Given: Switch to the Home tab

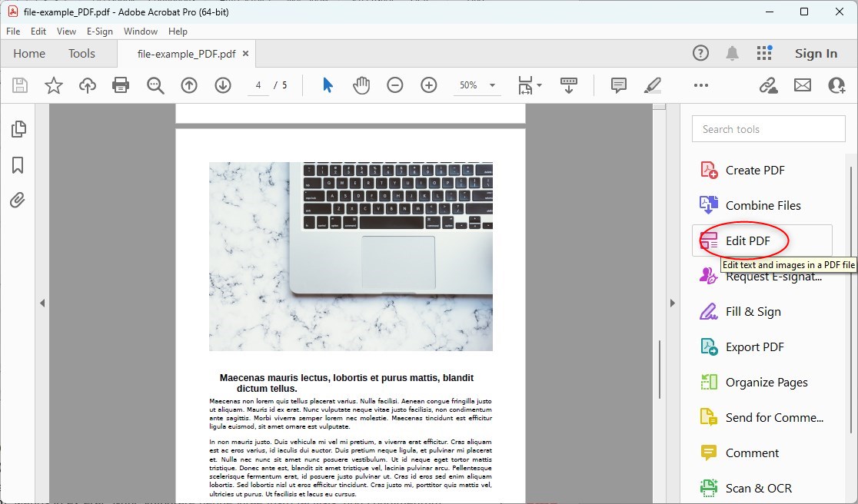Looking at the screenshot, I should point(28,53).
